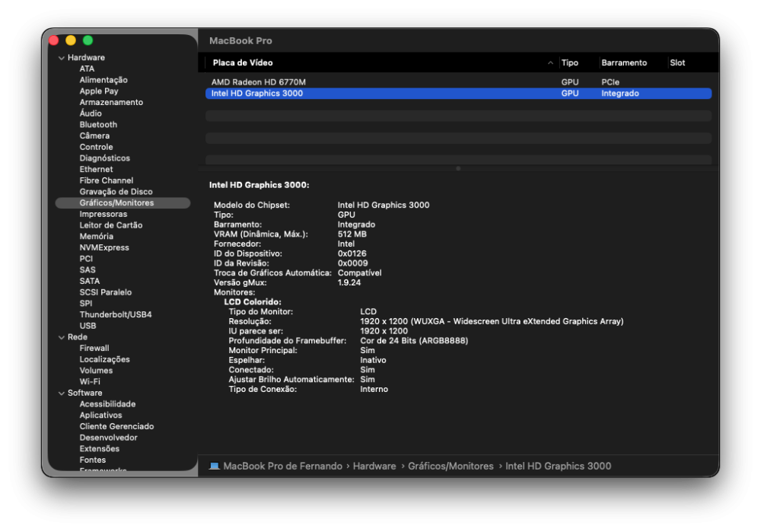Select Memória in the sidebar
This screenshot has width=761, height=532.
[x=97, y=237]
